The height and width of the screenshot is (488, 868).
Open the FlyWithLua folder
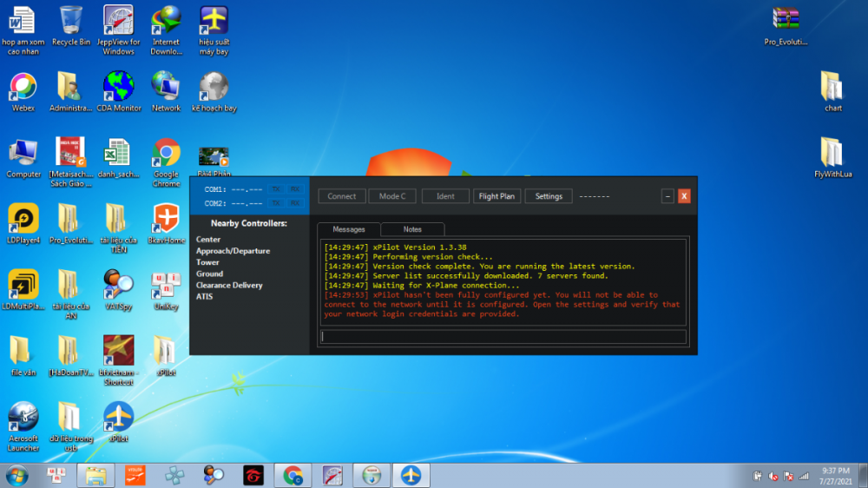pyautogui.click(x=832, y=154)
